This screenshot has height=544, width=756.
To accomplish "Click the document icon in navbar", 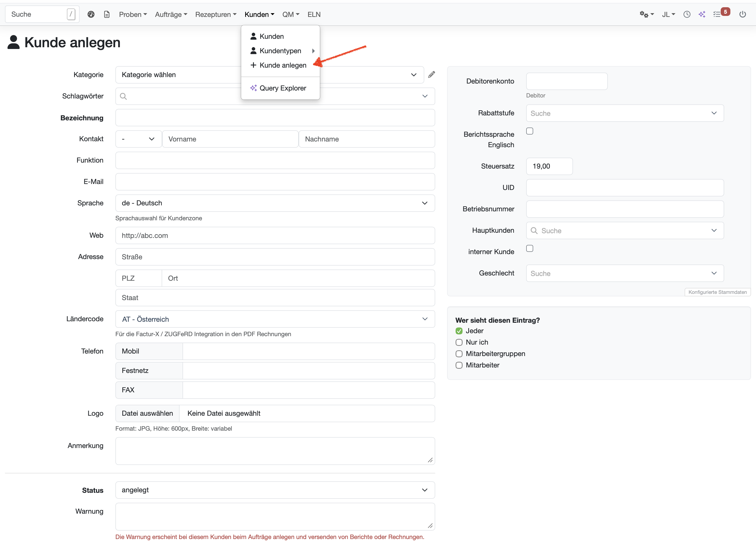I will [107, 14].
